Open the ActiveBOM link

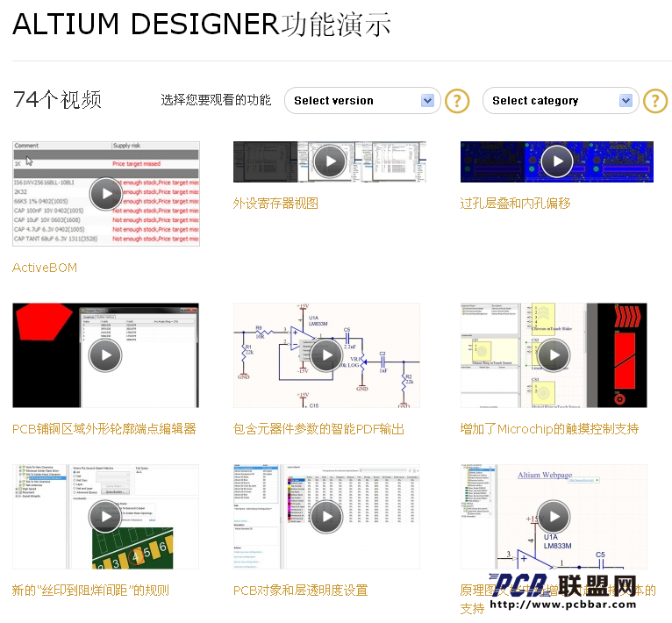pos(45,268)
